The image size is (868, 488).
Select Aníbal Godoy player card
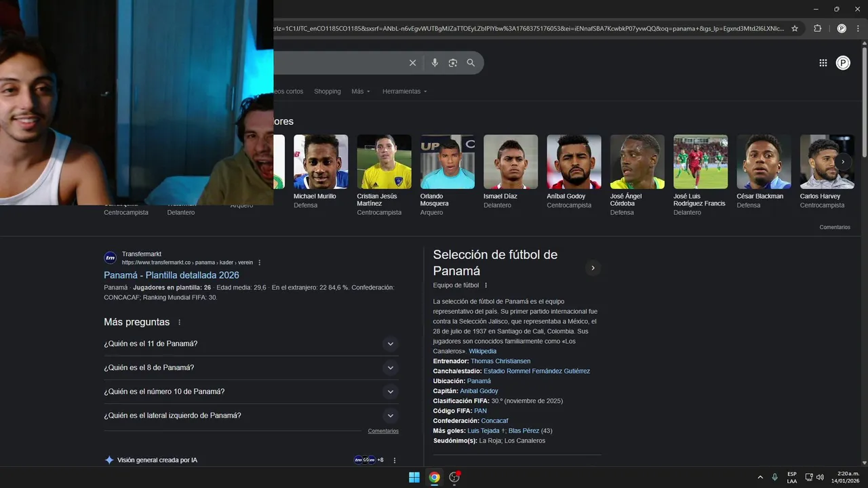[x=574, y=171]
